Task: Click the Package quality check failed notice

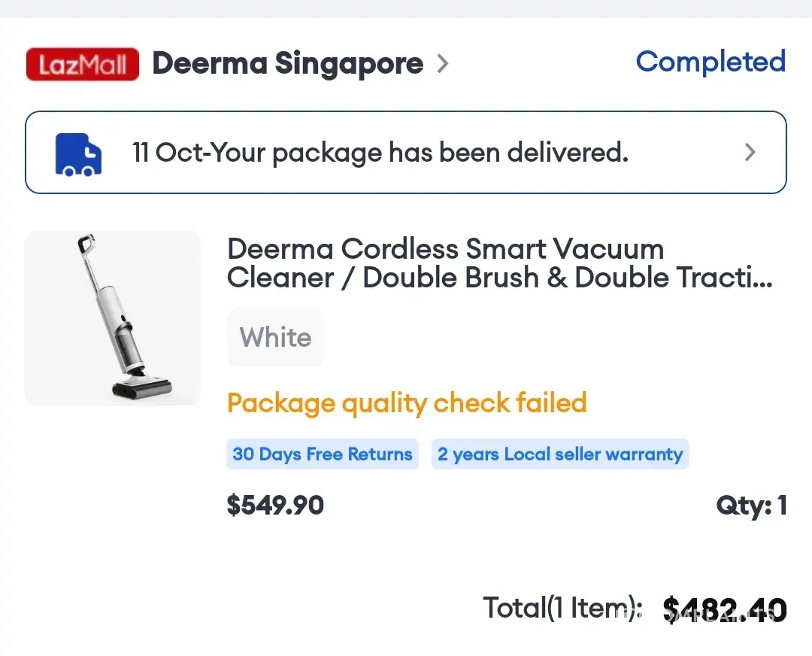Action: pos(407,403)
